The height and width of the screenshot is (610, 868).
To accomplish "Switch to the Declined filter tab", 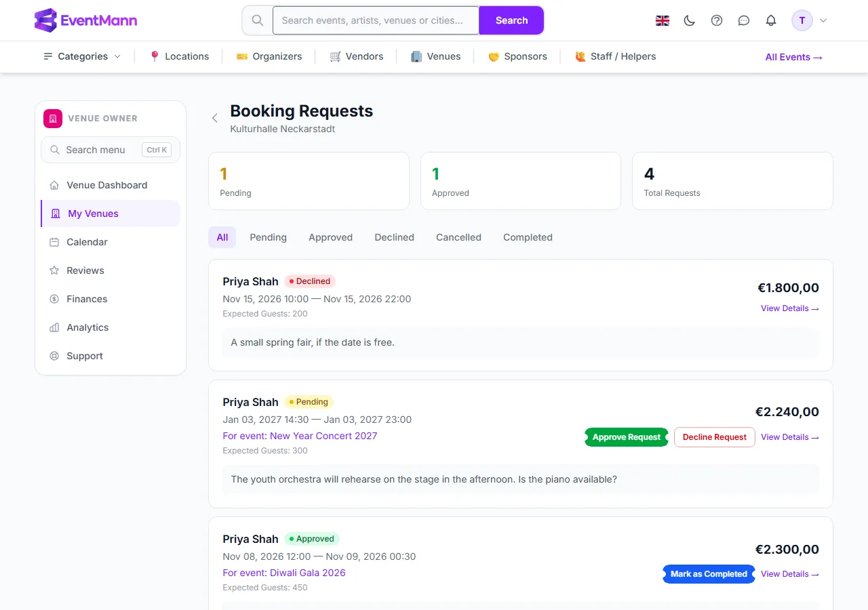I will pyautogui.click(x=394, y=237).
